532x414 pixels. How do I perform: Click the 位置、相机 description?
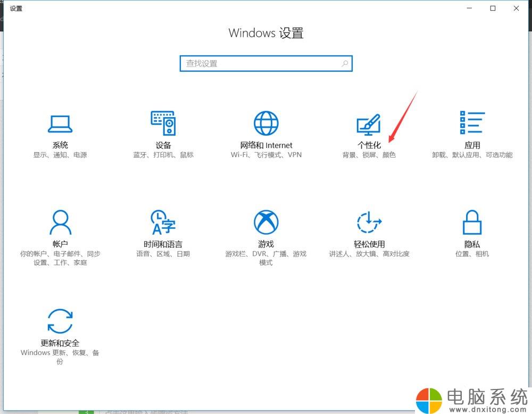tap(472, 254)
